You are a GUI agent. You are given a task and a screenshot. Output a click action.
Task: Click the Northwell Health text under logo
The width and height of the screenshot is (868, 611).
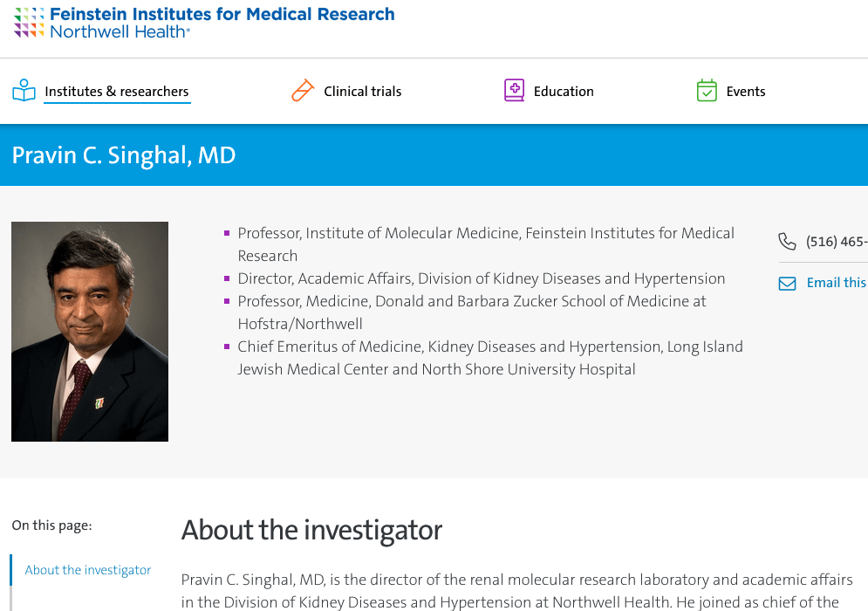(x=120, y=32)
